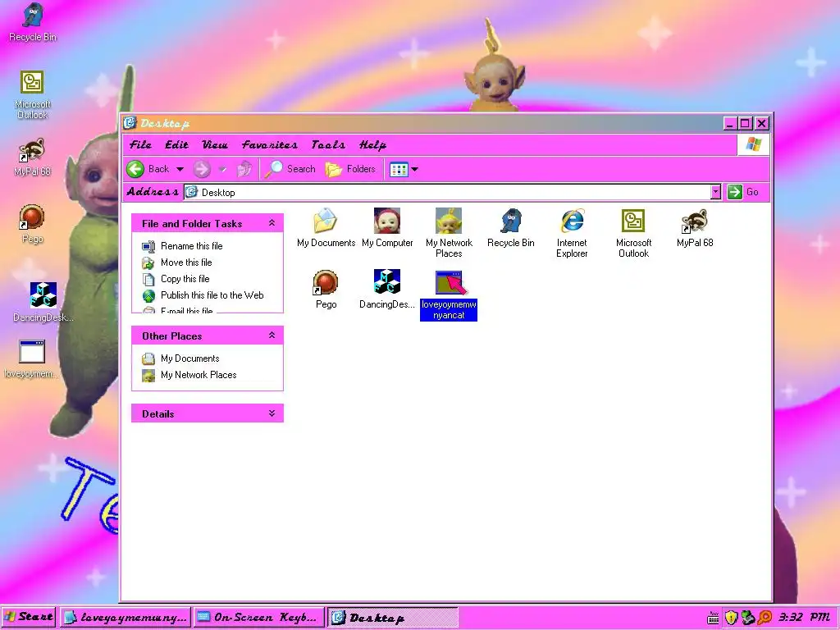
Task: Click the Views toolbar button
Action: [x=399, y=169]
